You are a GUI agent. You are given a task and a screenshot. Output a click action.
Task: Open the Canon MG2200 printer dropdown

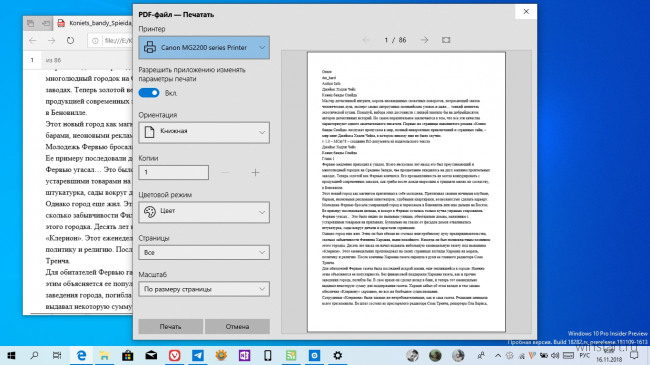coord(204,47)
